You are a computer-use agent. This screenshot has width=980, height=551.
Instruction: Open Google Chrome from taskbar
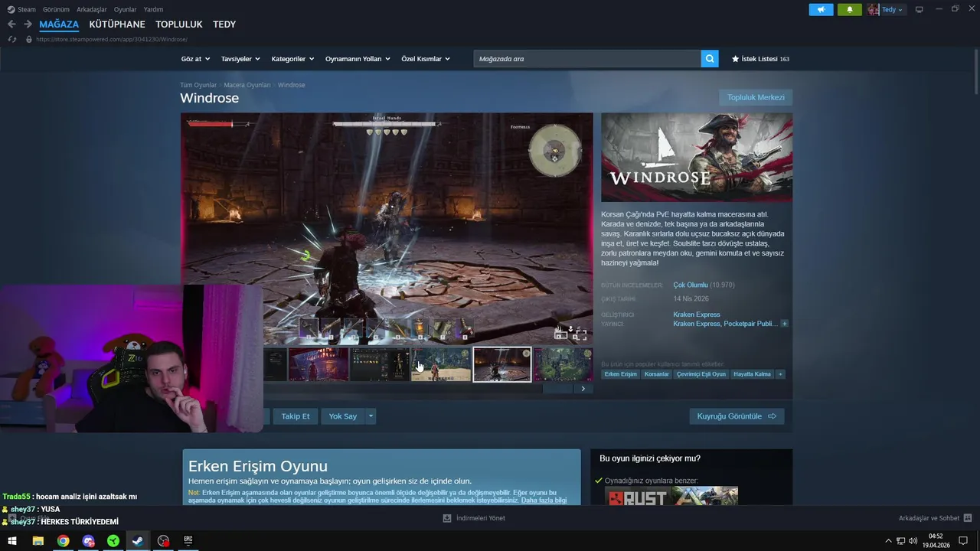(63, 541)
